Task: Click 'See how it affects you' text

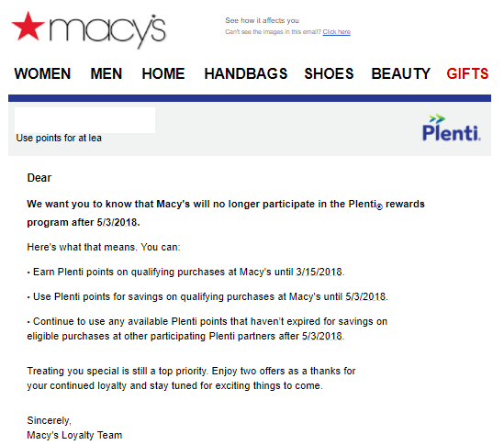Action: [x=262, y=20]
